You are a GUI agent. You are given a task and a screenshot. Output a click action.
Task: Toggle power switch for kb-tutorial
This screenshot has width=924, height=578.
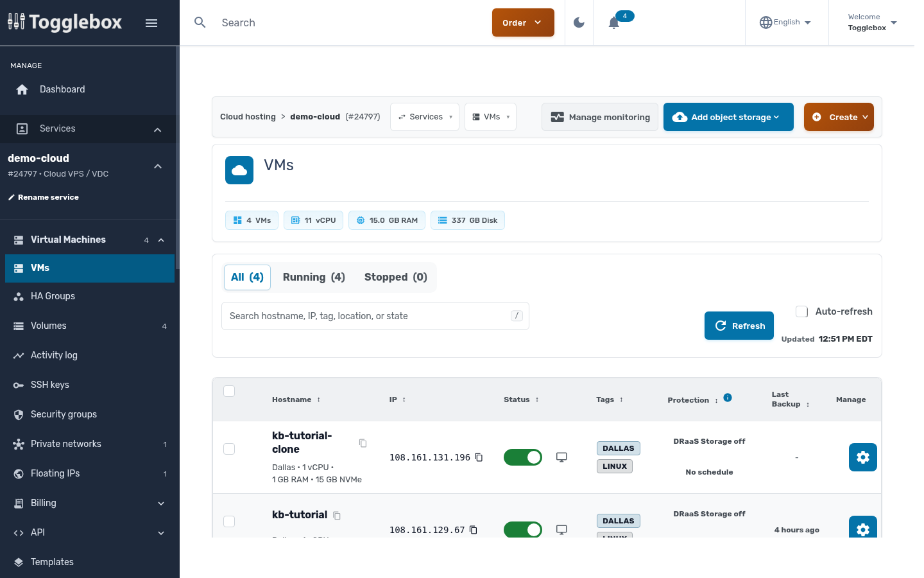523,530
